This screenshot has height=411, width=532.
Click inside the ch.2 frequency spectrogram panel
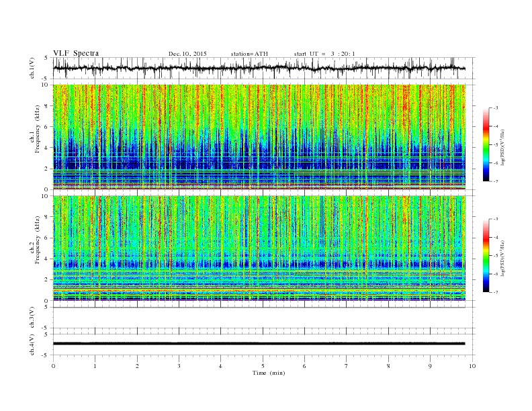pos(259,248)
